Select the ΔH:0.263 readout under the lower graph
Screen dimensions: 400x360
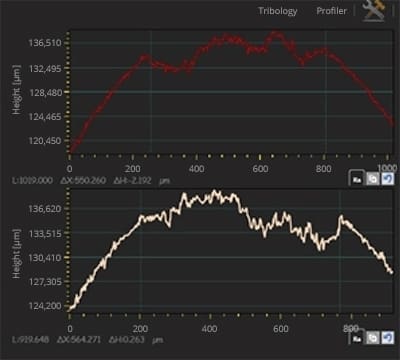coord(127,340)
